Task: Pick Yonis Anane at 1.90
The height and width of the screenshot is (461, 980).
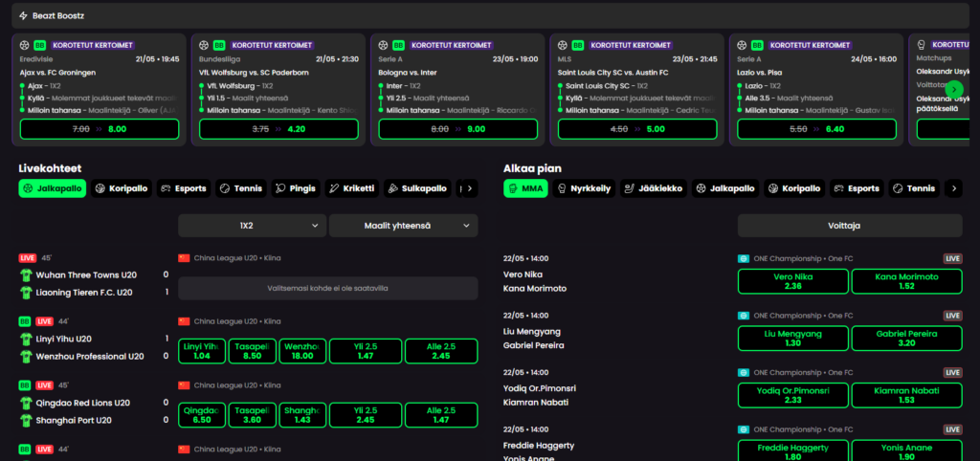Action: coord(907,451)
